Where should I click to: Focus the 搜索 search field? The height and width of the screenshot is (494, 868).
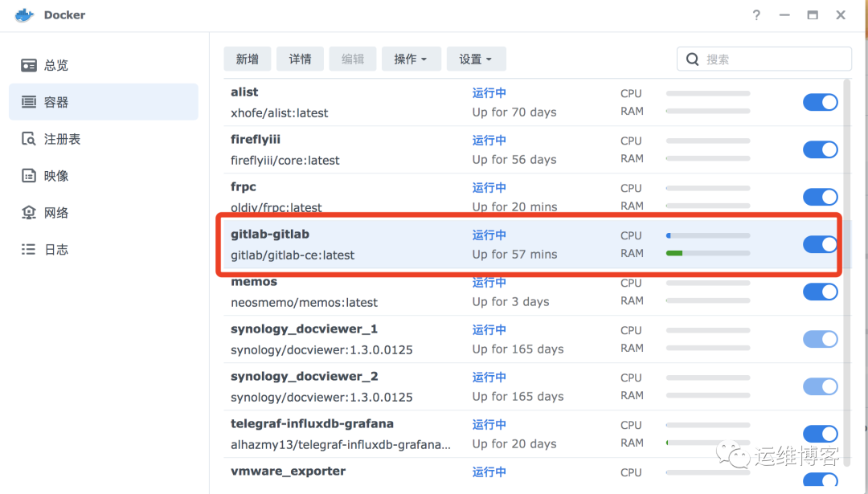tap(764, 59)
